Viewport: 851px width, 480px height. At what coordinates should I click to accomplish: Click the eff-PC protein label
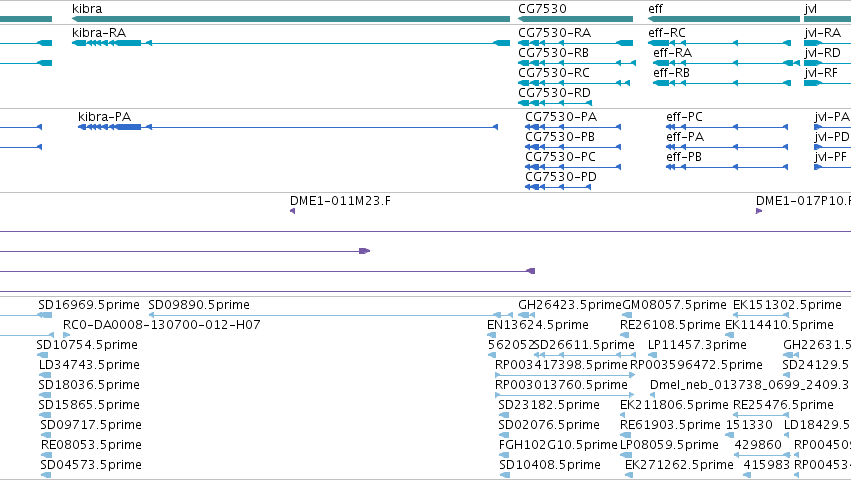point(684,117)
